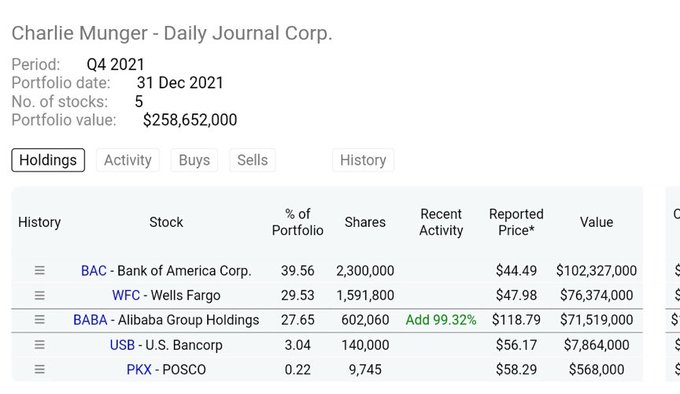The width and height of the screenshot is (680, 394).
Task: Open the BABA ticker link
Action: pos(90,320)
